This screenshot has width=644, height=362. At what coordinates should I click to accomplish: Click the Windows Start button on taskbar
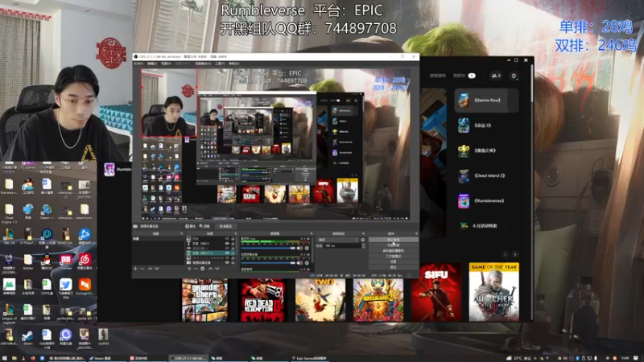click(x=4, y=358)
